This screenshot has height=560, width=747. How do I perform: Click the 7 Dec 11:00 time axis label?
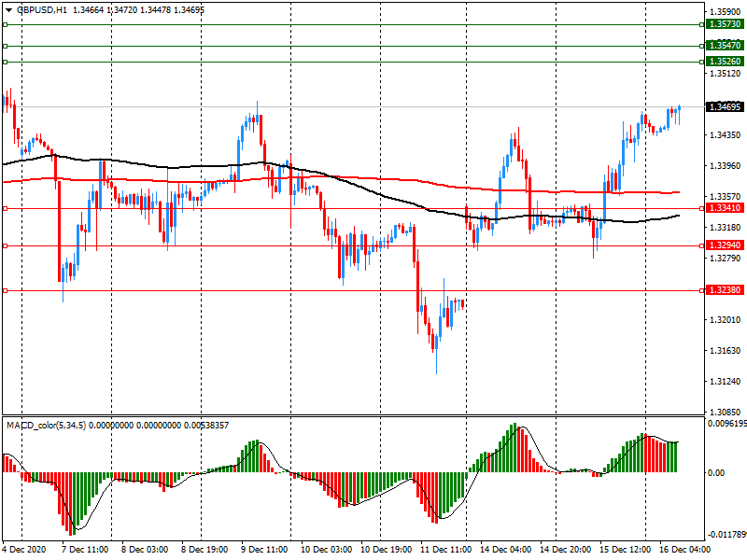[86, 551]
